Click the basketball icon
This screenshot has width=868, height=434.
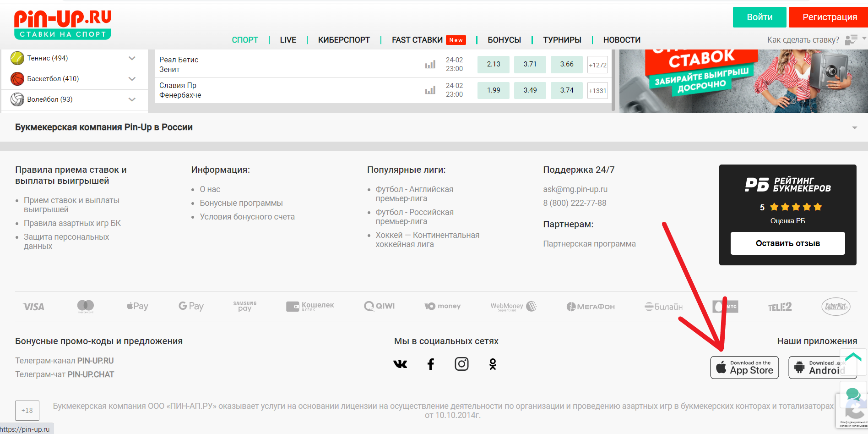coord(17,79)
